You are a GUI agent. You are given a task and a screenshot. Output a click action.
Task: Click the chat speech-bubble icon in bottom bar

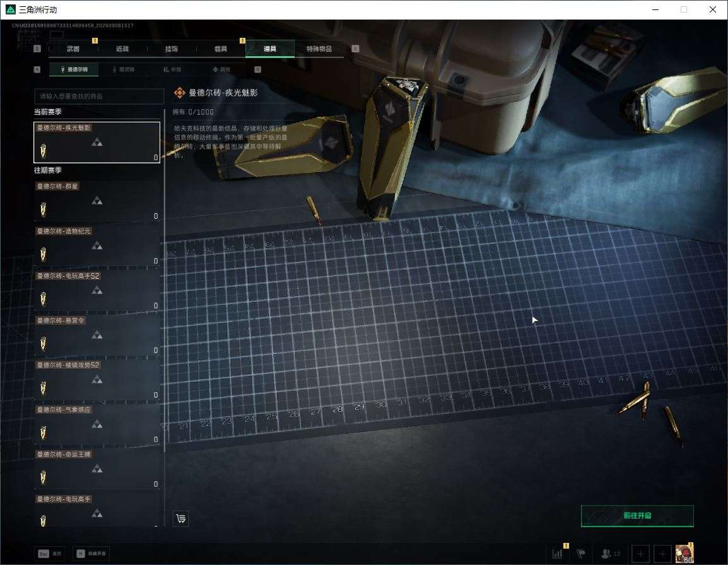(581, 554)
